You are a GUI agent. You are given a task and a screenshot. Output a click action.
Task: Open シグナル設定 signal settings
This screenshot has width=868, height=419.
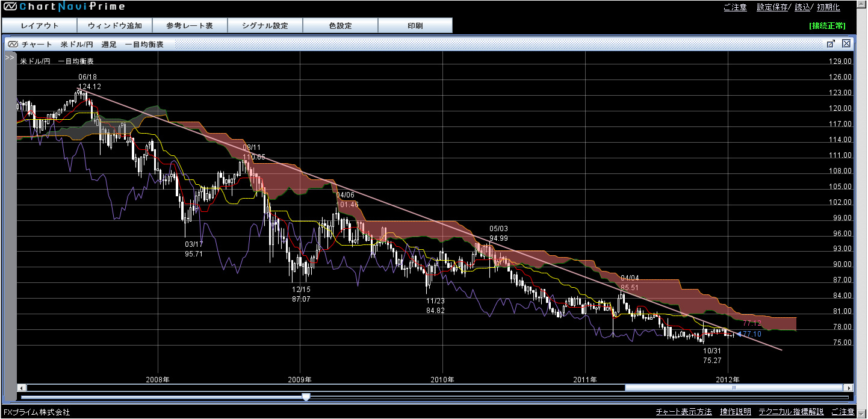pos(265,26)
